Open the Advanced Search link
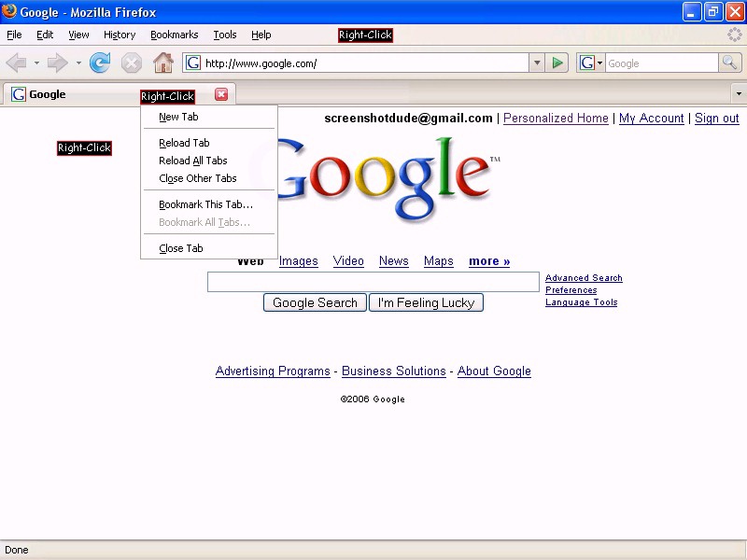The height and width of the screenshot is (560, 747). click(x=584, y=277)
